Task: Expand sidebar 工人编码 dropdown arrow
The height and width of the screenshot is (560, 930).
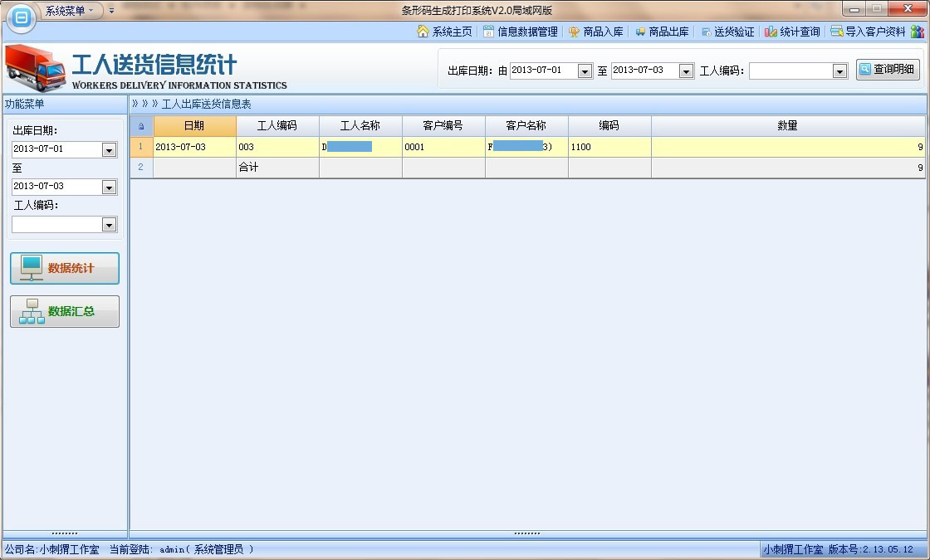Action: [x=109, y=225]
